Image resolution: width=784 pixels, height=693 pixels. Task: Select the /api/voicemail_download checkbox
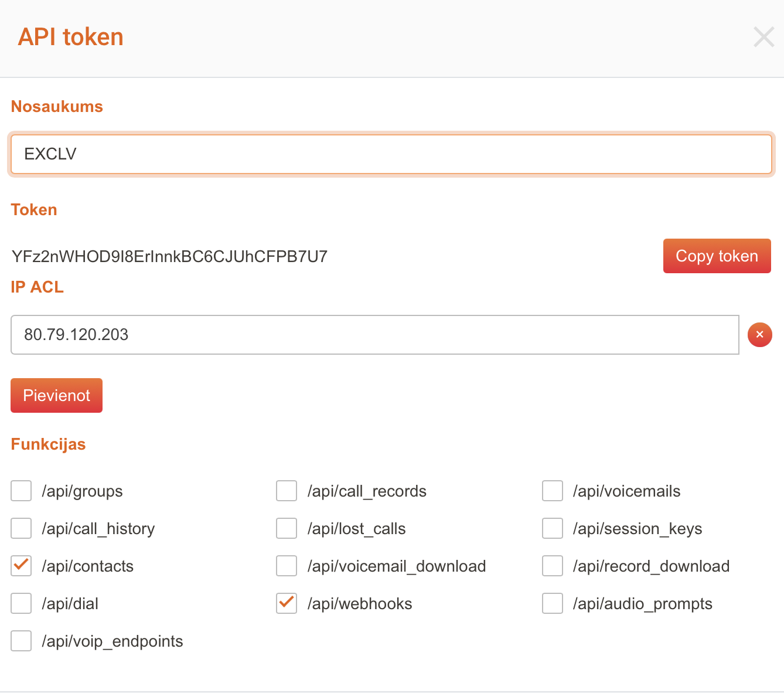tap(287, 566)
